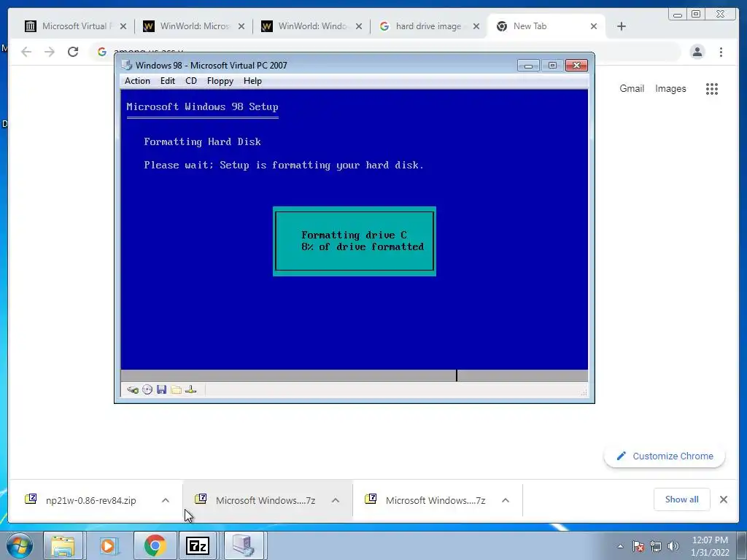The width and height of the screenshot is (747, 560).
Task: Click Show all downloads
Action: tap(682, 499)
